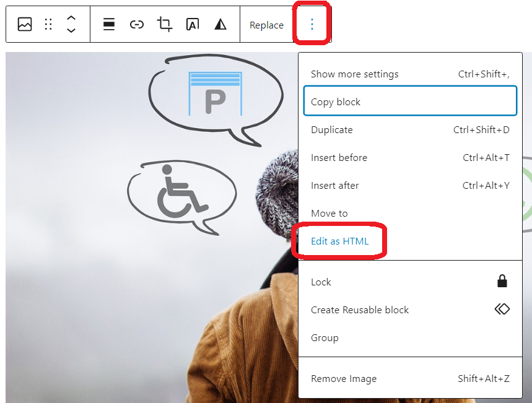Apply duotone filter triangle icon
Image resolution: width=532 pixels, height=403 pixels.
[x=220, y=24]
